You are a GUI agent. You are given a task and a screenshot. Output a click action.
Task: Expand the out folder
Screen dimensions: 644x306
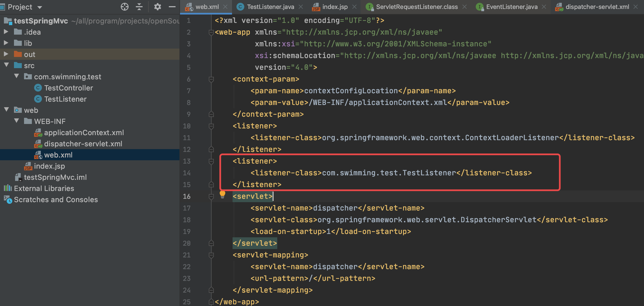(6, 54)
